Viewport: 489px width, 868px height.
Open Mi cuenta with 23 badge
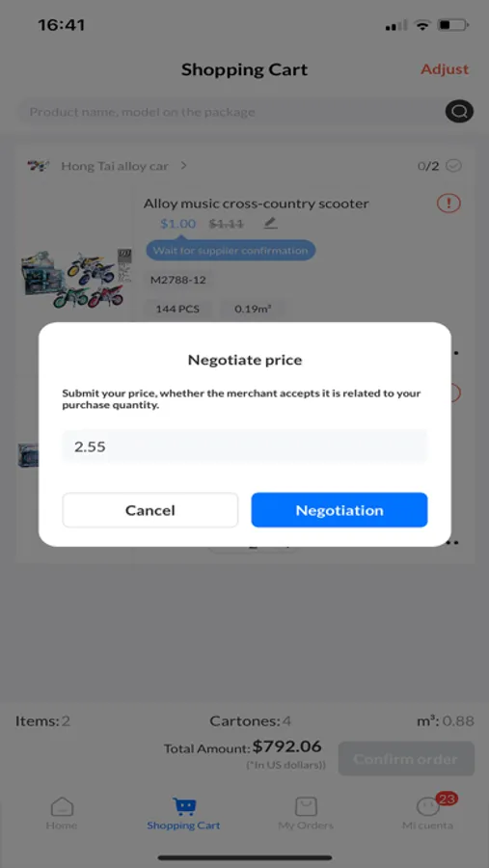pyautogui.click(x=428, y=813)
